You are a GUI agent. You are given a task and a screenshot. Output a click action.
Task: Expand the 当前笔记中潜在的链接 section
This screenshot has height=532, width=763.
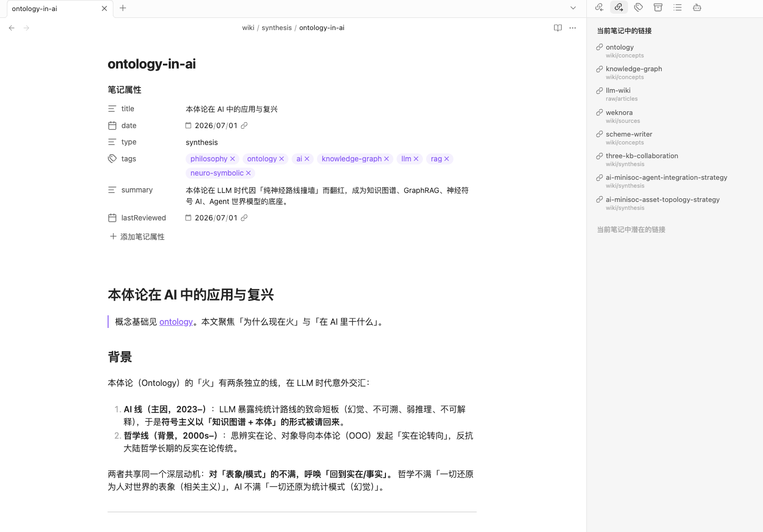point(631,229)
